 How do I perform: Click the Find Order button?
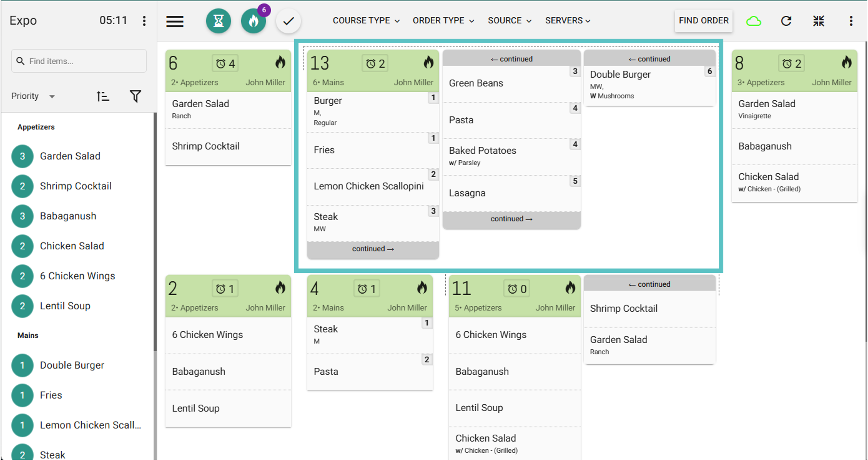point(703,21)
